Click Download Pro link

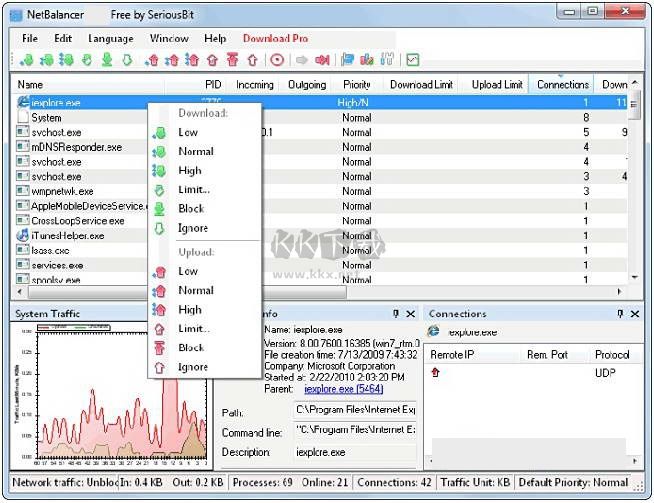(275, 38)
